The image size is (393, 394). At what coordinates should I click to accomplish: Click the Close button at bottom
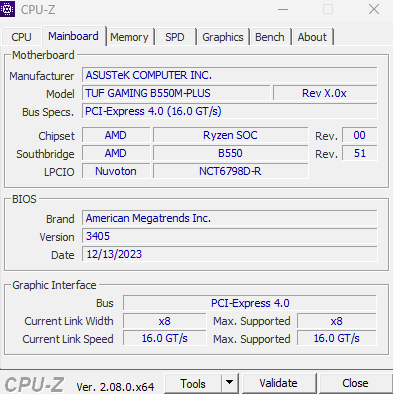[x=355, y=383]
